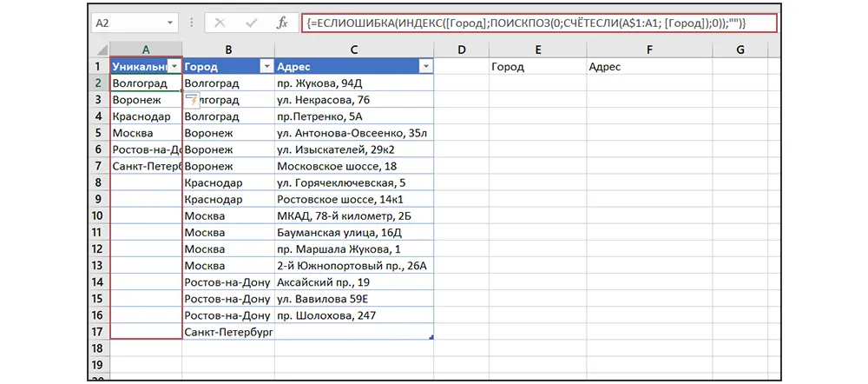
Task: Click inside the formula bar text
Action: pos(521,23)
